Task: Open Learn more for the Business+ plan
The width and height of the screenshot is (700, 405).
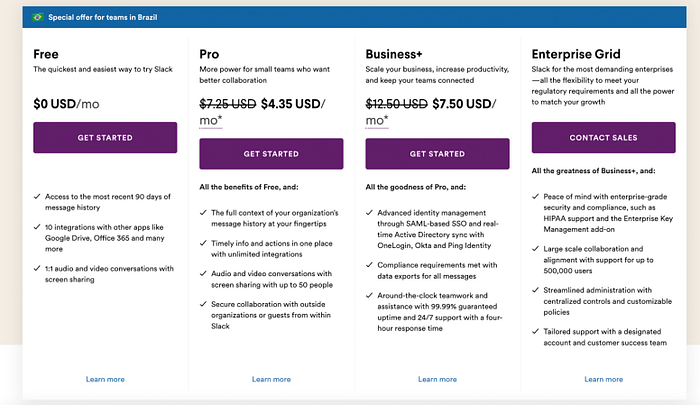Action: pos(437,379)
